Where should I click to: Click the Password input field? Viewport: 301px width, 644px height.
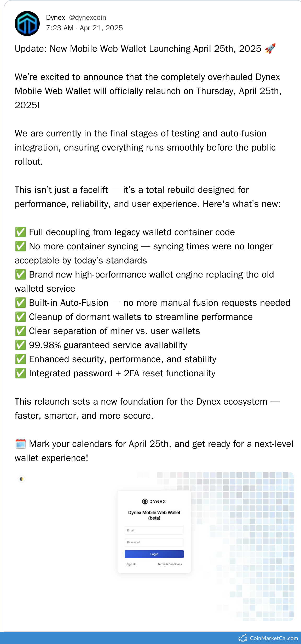(154, 542)
